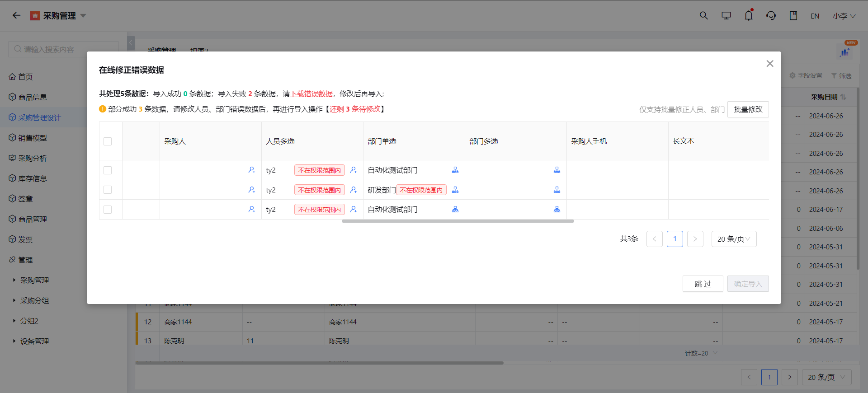The image size is (868, 393).
Task: Expand 采购管理 tree group
Action: (x=14, y=280)
